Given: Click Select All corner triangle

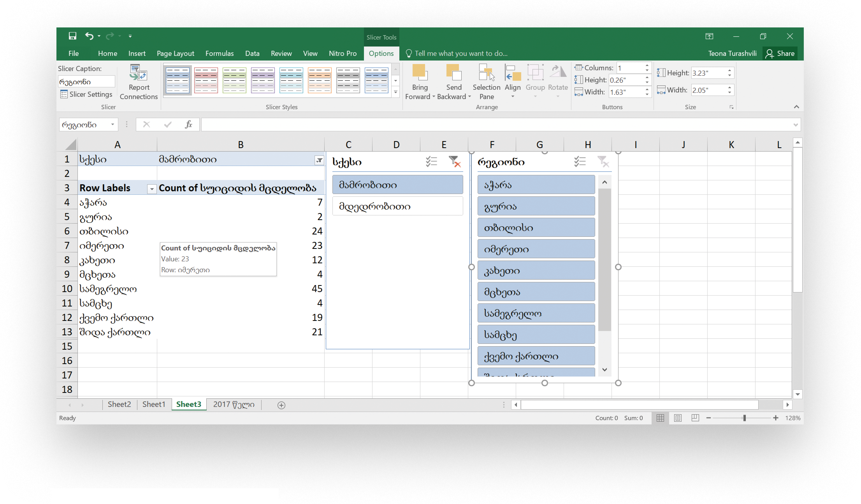Looking at the screenshot, I should (x=71, y=145).
